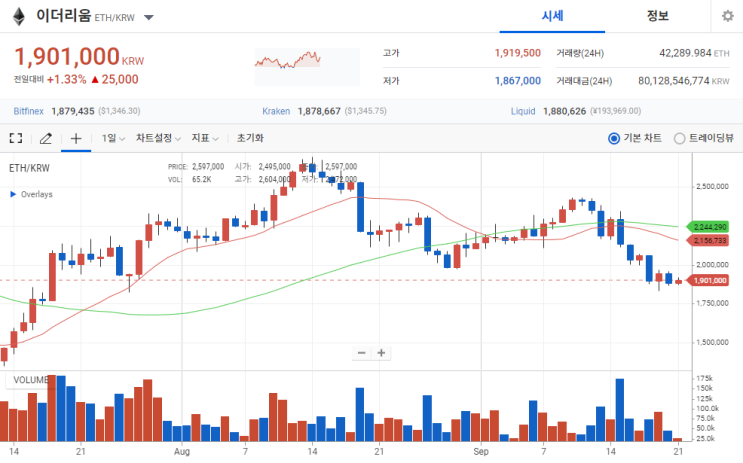Click the 24H volume 42,289.984 ETH
This screenshot has height=463, width=743.
(694, 53)
